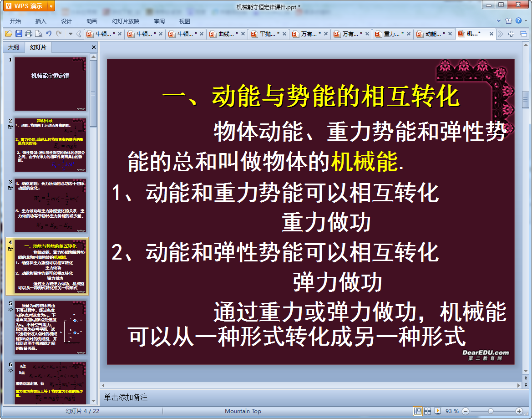Screen dimensions: 532x419
Task: Select slide 6 thumbnail with formulas
Action: tap(50, 383)
